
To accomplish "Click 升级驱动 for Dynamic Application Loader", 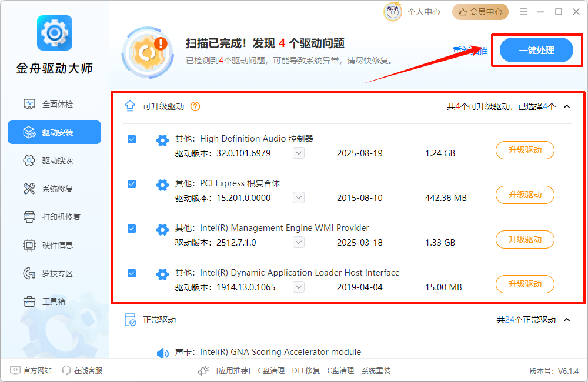I will pyautogui.click(x=524, y=284).
